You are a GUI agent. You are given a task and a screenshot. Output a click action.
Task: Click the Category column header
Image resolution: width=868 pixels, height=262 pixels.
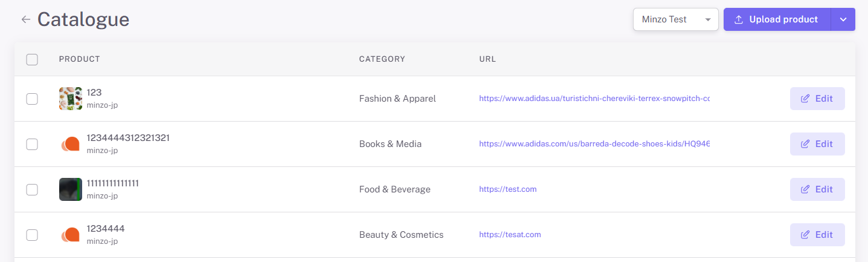(382, 59)
